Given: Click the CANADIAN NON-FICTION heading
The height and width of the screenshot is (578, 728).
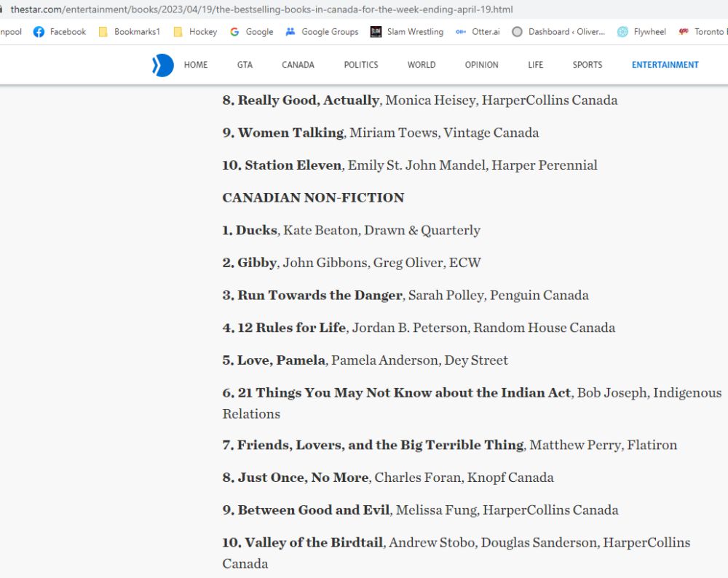Looking at the screenshot, I should coord(313,198).
